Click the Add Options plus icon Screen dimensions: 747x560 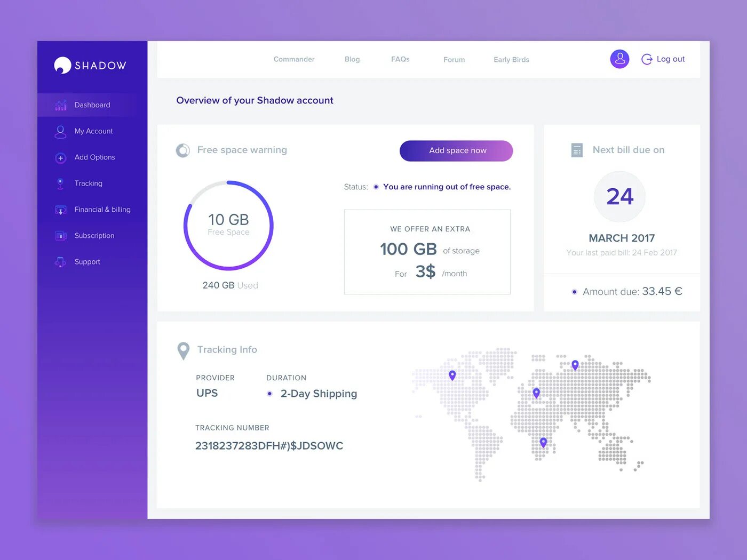(61, 158)
